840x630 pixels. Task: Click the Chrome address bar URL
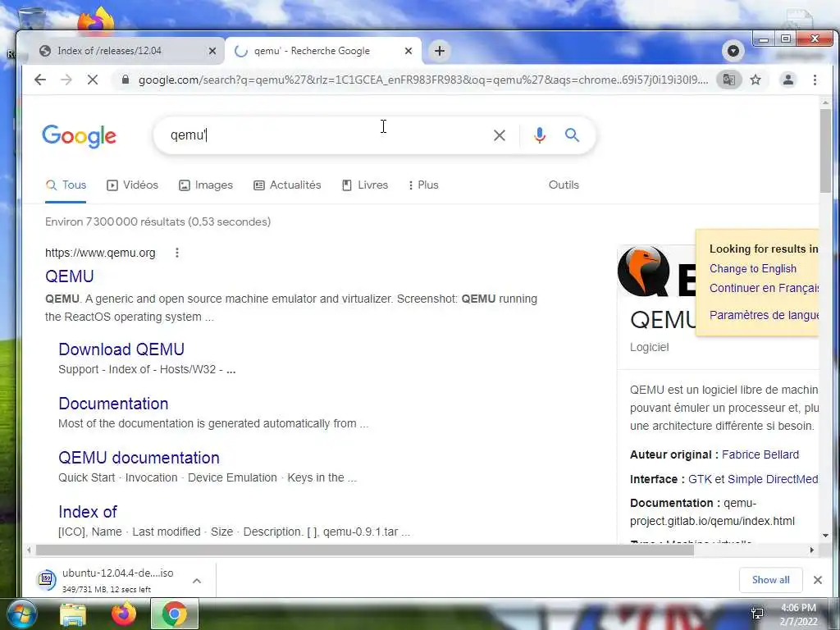423,80
